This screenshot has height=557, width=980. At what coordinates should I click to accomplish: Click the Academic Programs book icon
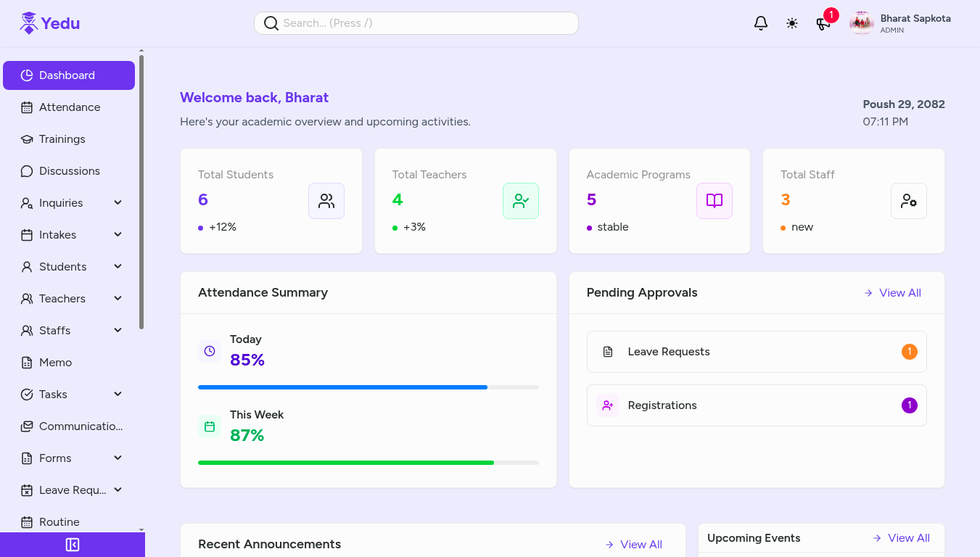coord(714,201)
